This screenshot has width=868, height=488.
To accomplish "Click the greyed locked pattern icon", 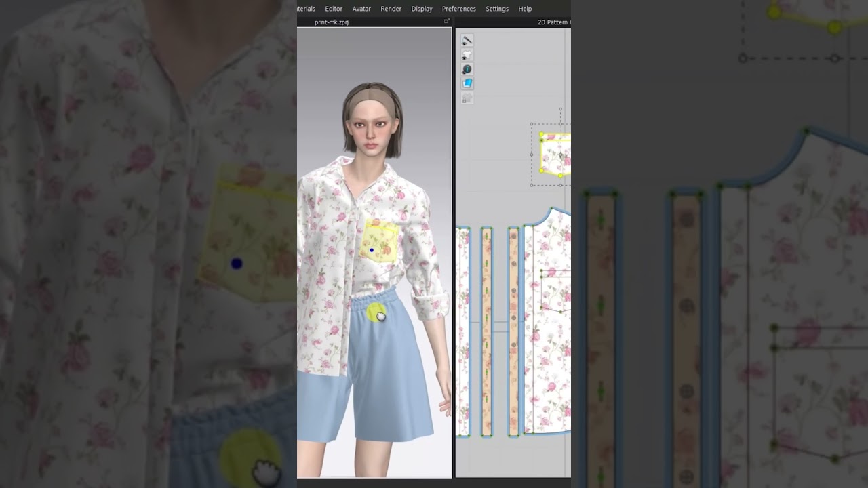I will 467,98.
